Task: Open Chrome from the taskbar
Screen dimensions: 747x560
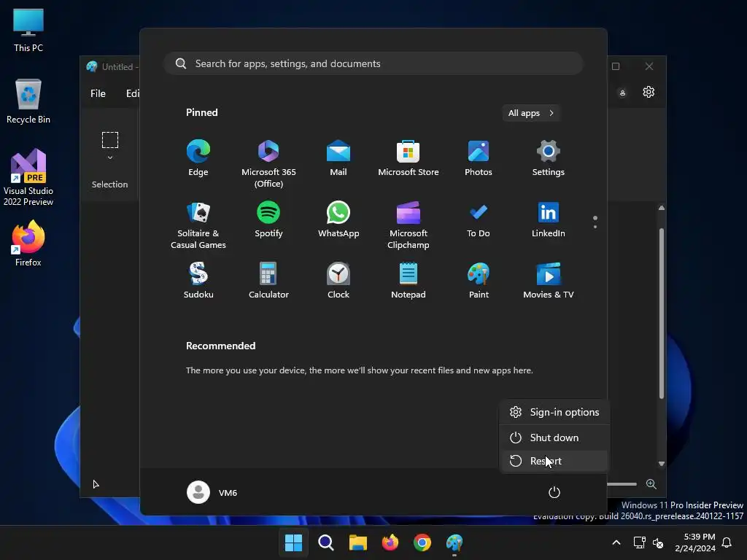Action: point(422,542)
